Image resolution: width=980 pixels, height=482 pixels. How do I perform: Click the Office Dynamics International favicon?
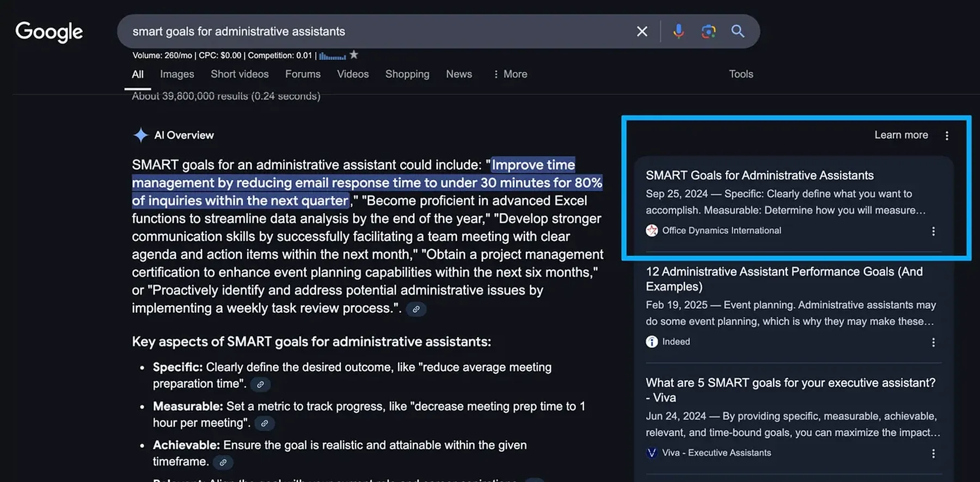(652, 230)
